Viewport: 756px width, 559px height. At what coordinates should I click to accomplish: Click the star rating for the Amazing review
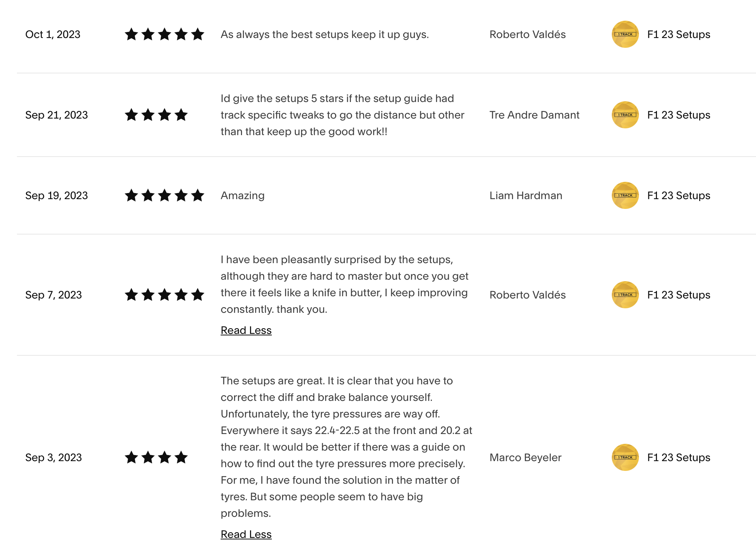click(165, 195)
